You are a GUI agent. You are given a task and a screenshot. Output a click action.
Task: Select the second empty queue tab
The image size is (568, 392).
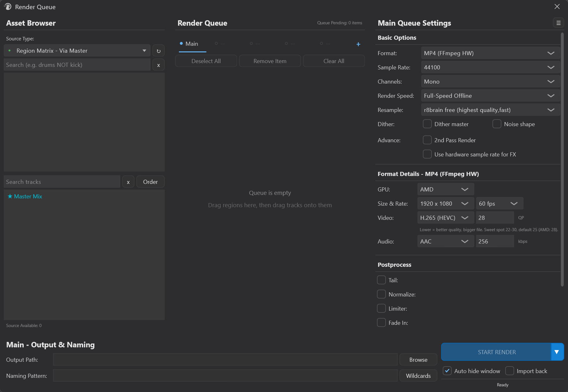click(x=220, y=44)
